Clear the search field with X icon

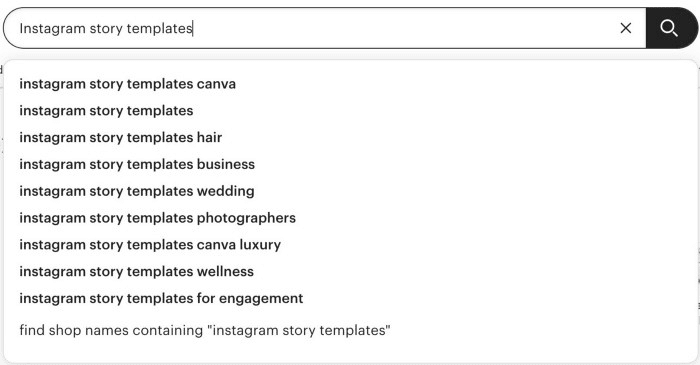point(626,28)
